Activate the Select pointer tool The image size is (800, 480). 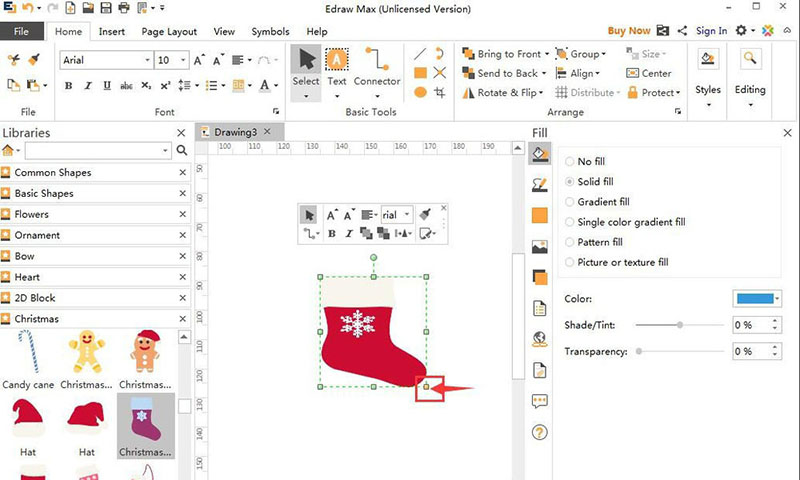pos(306,68)
